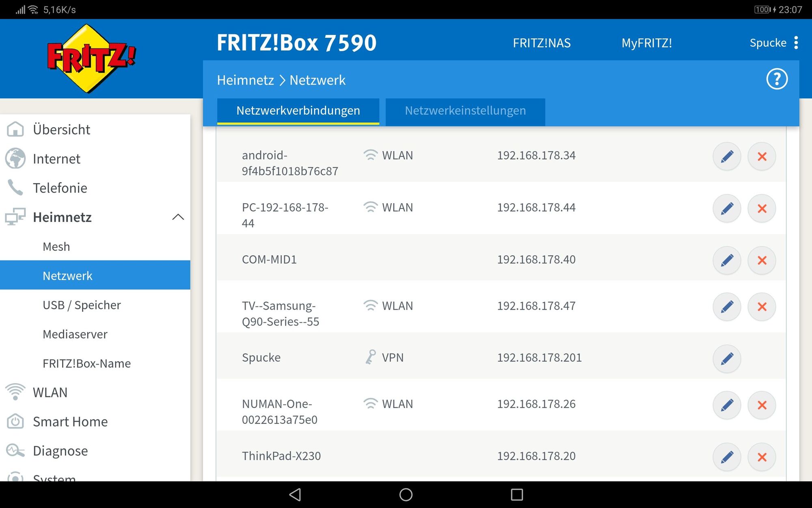
Task: Edit the COM-MID1 device entry
Action: tap(727, 260)
